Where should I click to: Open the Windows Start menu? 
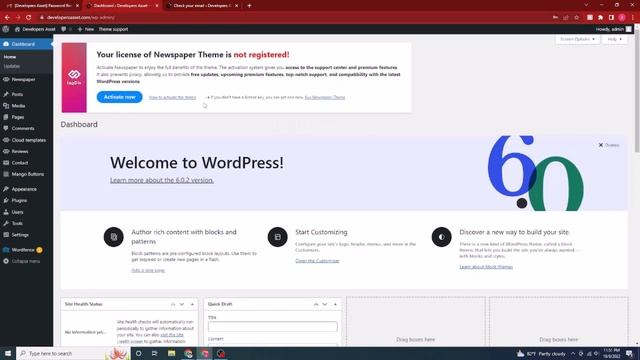pyautogui.click(x=8, y=353)
